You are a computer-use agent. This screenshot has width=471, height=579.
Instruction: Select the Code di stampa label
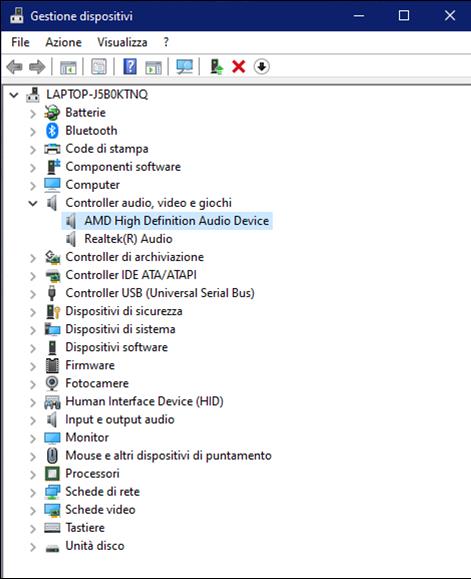tap(107, 148)
